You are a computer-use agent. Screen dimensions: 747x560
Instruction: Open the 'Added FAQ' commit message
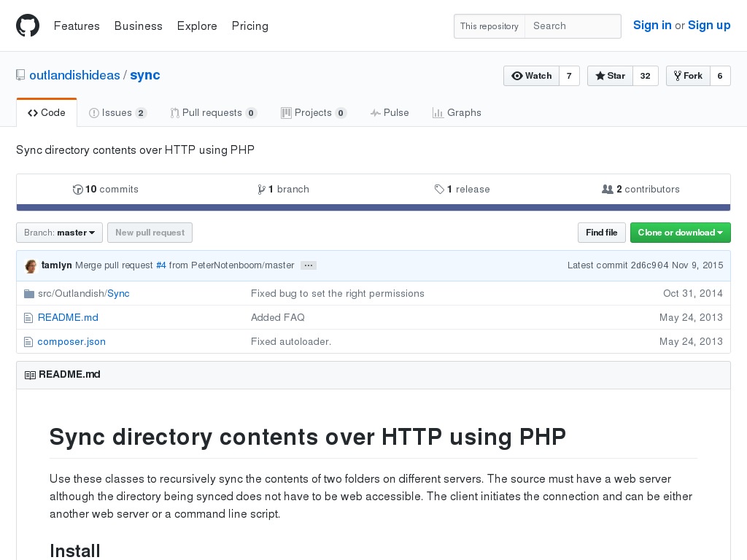click(x=278, y=318)
